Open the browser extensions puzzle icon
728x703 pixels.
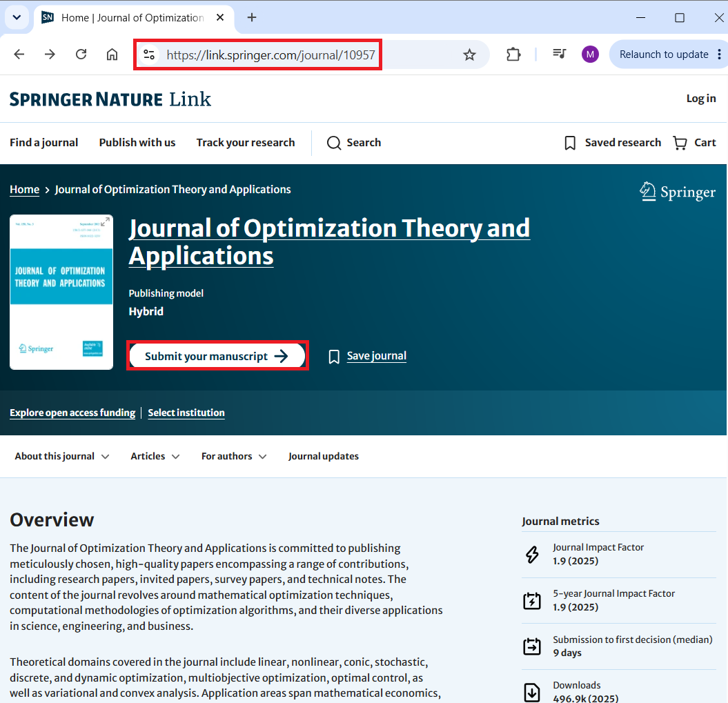pyautogui.click(x=513, y=55)
